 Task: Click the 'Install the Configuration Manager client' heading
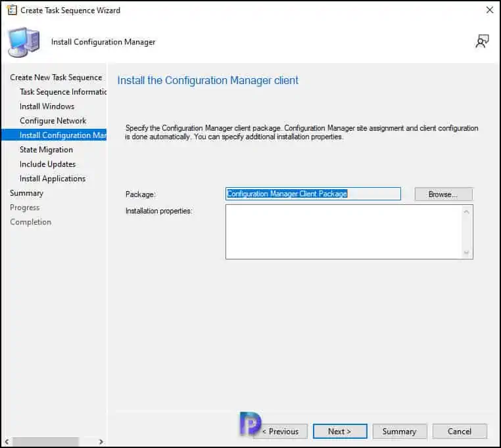(208, 80)
